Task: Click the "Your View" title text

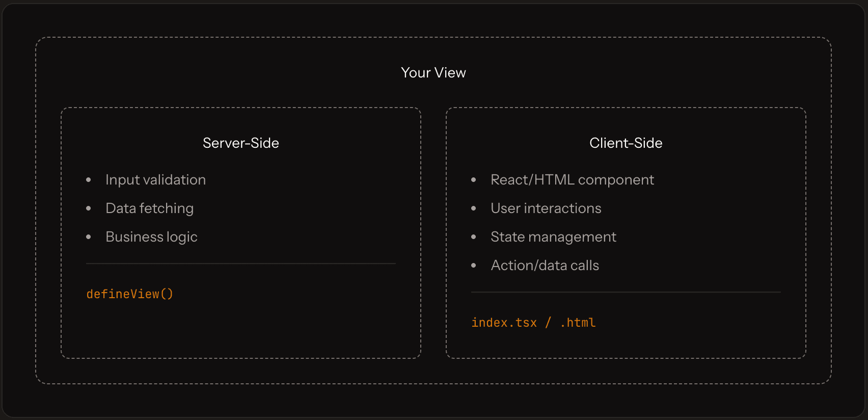Action: 433,73
